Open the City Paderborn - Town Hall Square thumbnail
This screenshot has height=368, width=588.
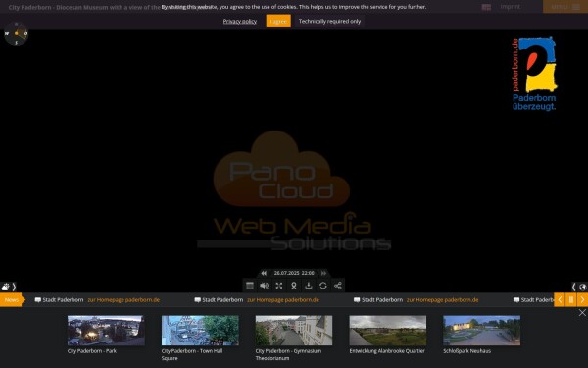[x=200, y=331]
